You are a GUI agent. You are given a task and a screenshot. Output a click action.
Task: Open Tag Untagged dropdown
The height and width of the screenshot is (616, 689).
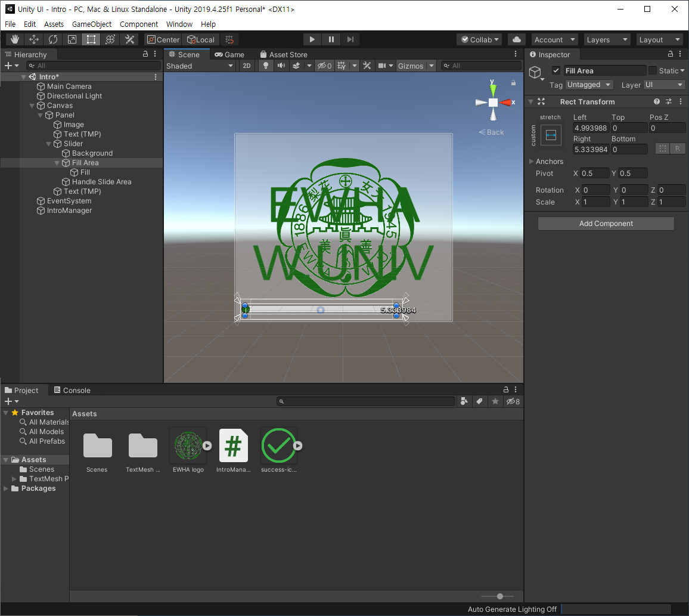pos(589,85)
